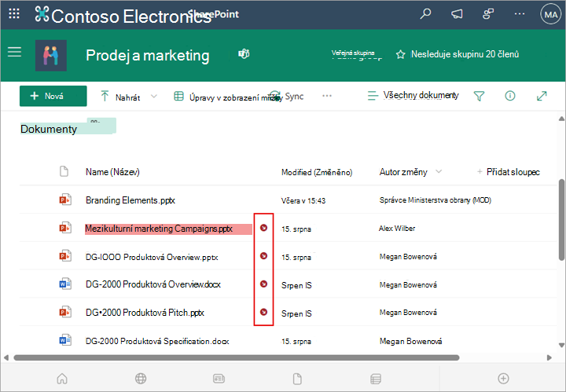
Task: Open the Teams icon beside site title
Action: pyautogui.click(x=244, y=54)
